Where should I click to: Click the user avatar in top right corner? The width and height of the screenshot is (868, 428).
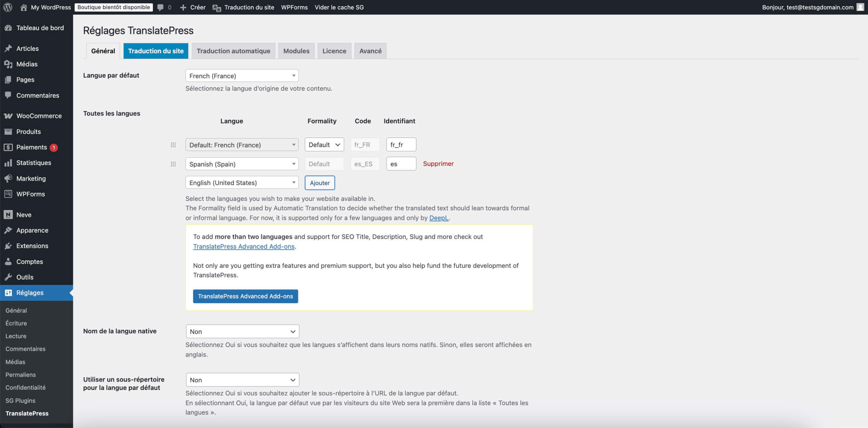860,7
